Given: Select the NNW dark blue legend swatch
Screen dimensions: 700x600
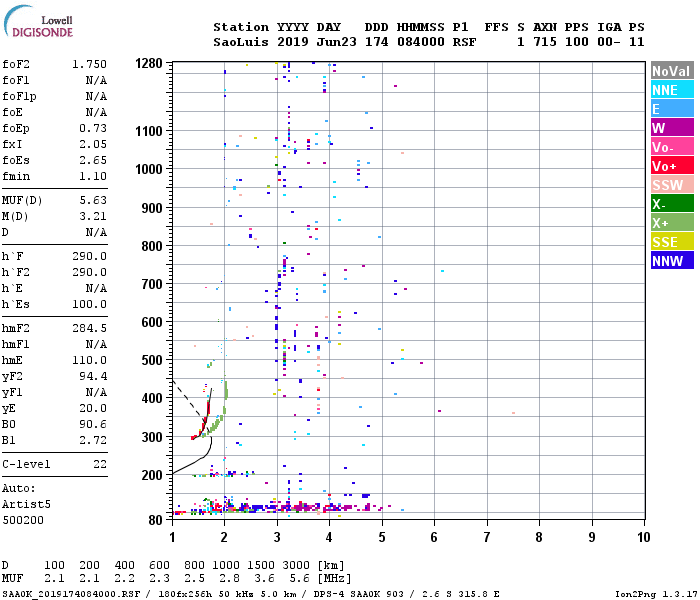Looking at the screenshot, I should click(x=672, y=260).
